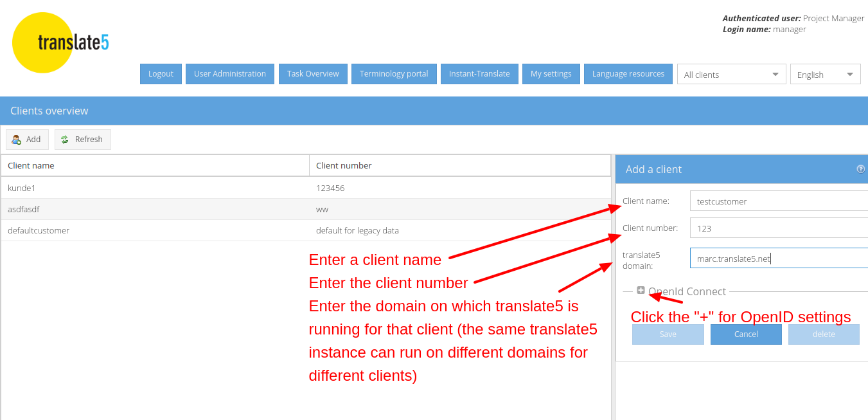Open the English language dropdown
Image resolution: width=868 pixels, height=420 pixels.
point(826,74)
